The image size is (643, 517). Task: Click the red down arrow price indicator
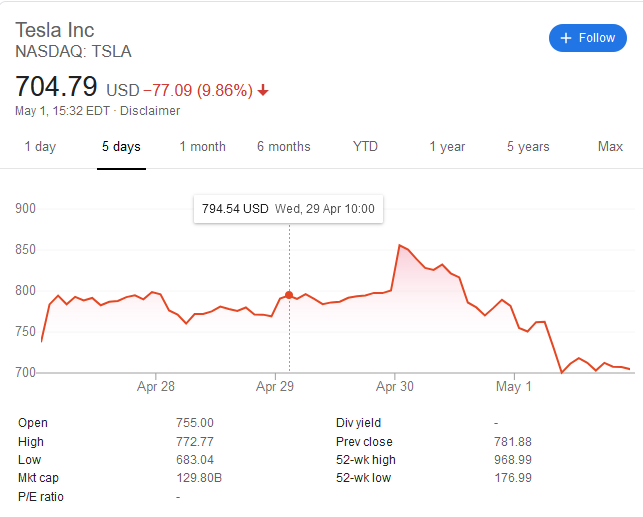(x=263, y=90)
